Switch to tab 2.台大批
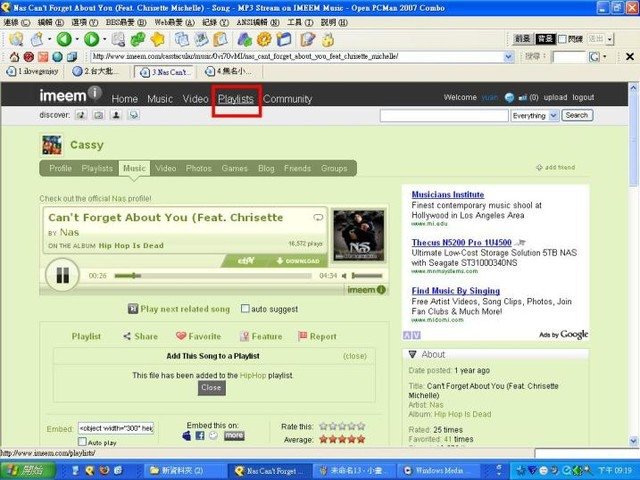 coord(96,71)
